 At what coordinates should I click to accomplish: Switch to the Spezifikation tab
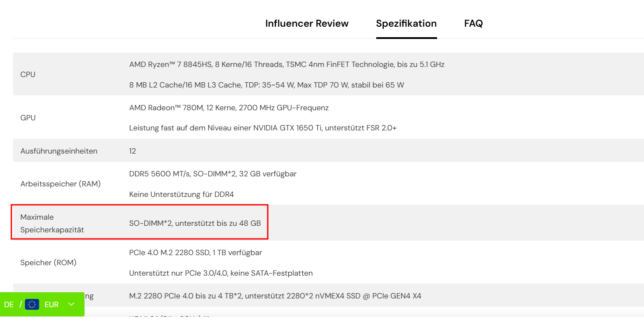pyautogui.click(x=406, y=23)
